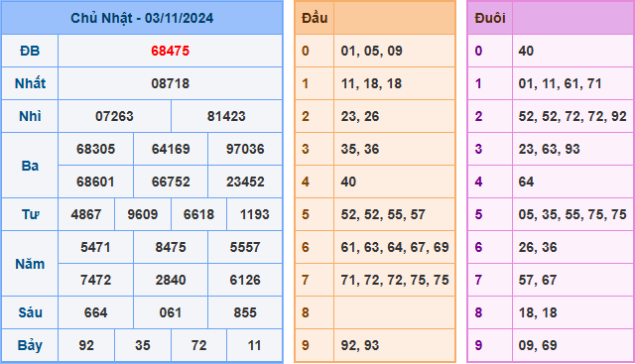Viewport: 635px width, 364px height.
Task: Click third prize number 64169
Action: [171, 149]
